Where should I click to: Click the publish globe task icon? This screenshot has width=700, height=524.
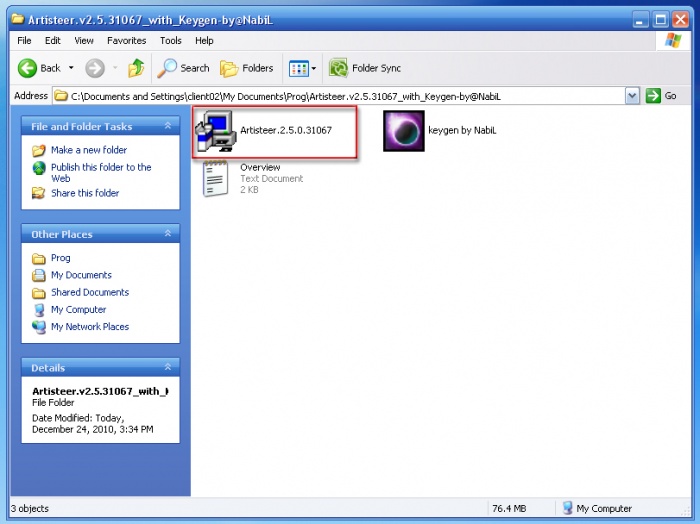click(39, 168)
